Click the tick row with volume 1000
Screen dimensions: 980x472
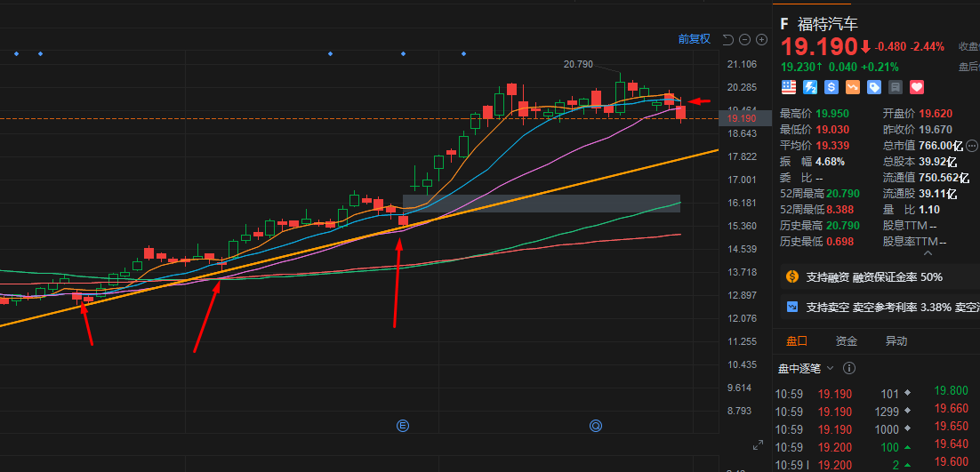[x=843, y=429]
